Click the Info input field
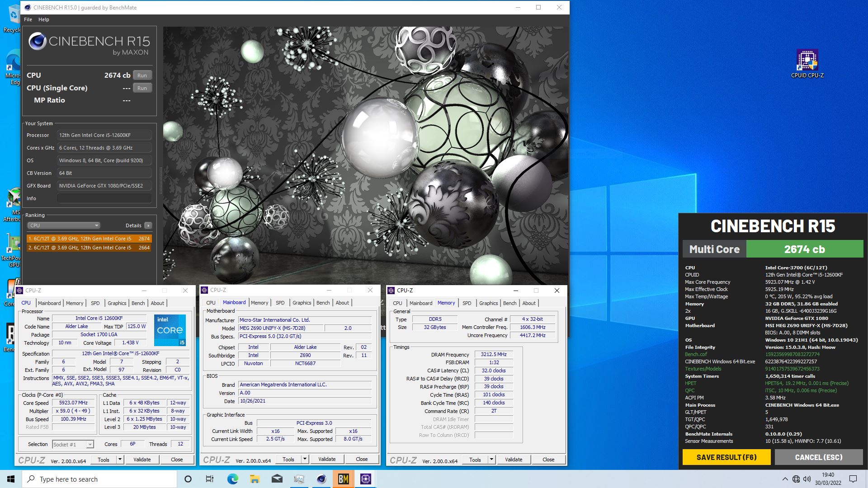The width and height of the screenshot is (868, 488). 104,198
